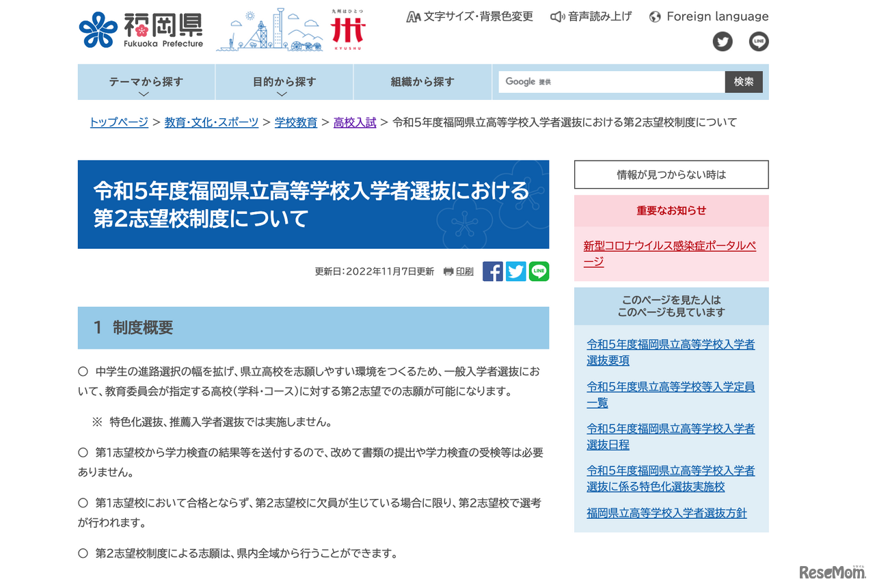Click the speaker icon for audio reading
The width and height of the screenshot is (875, 588).
(557, 16)
